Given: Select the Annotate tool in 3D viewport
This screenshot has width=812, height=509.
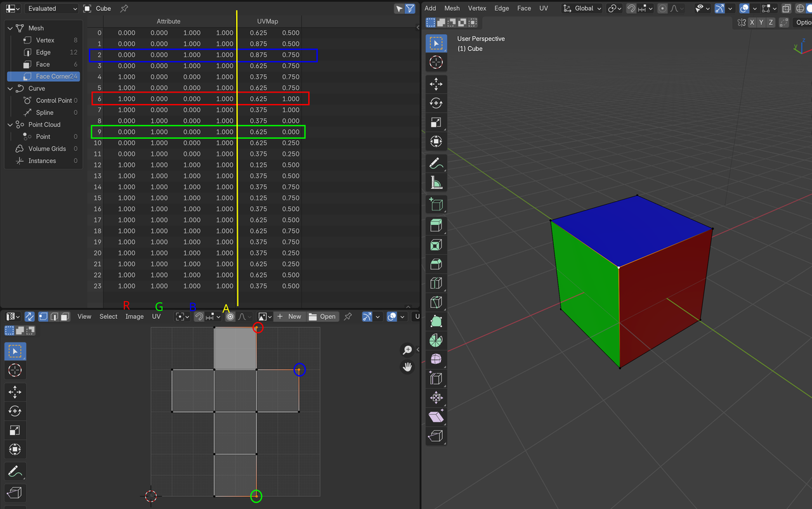Looking at the screenshot, I should pos(436,164).
